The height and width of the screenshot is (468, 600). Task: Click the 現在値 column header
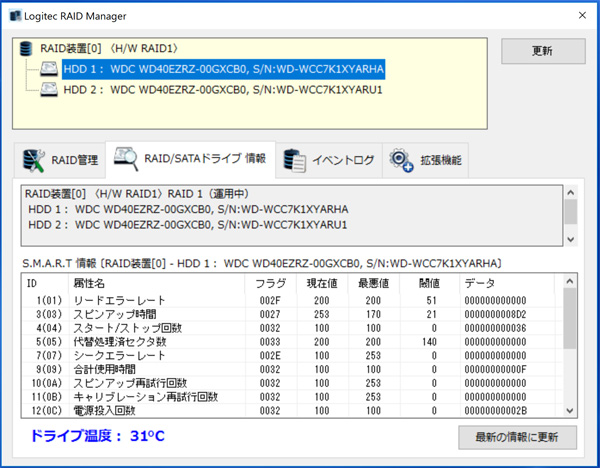(x=322, y=283)
